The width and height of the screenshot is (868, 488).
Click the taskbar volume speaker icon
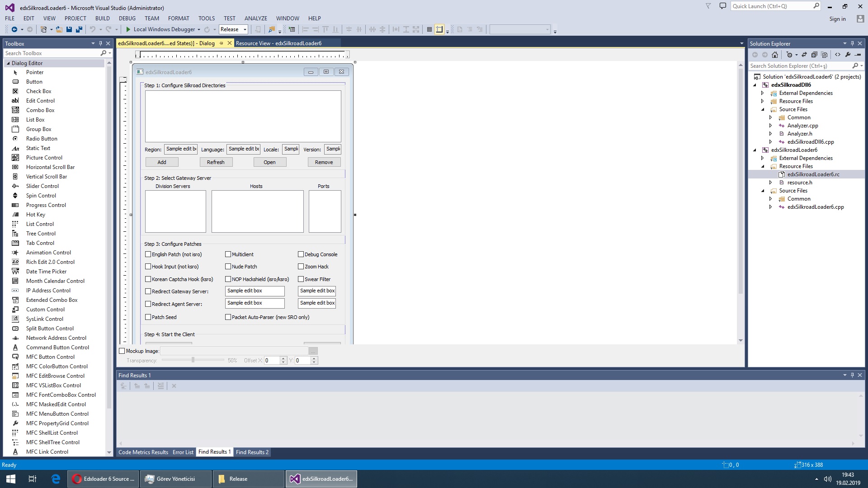pyautogui.click(x=828, y=479)
